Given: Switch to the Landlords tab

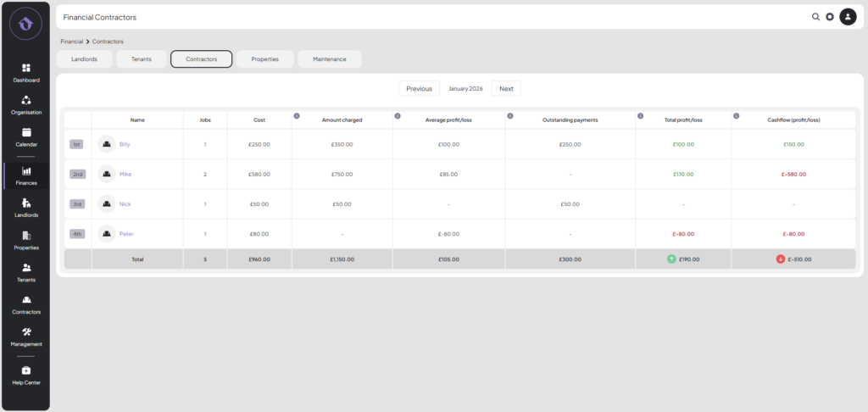Looking at the screenshot, I should [84, 59].
